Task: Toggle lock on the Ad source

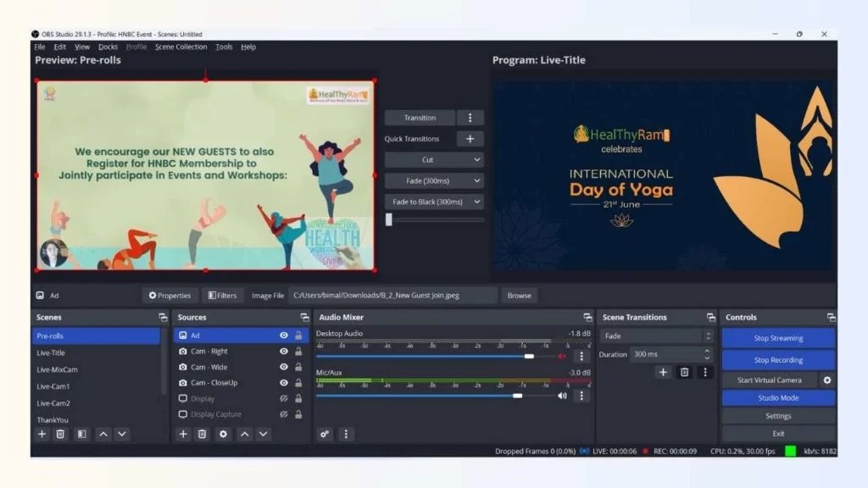Action: tap(298, 335)
